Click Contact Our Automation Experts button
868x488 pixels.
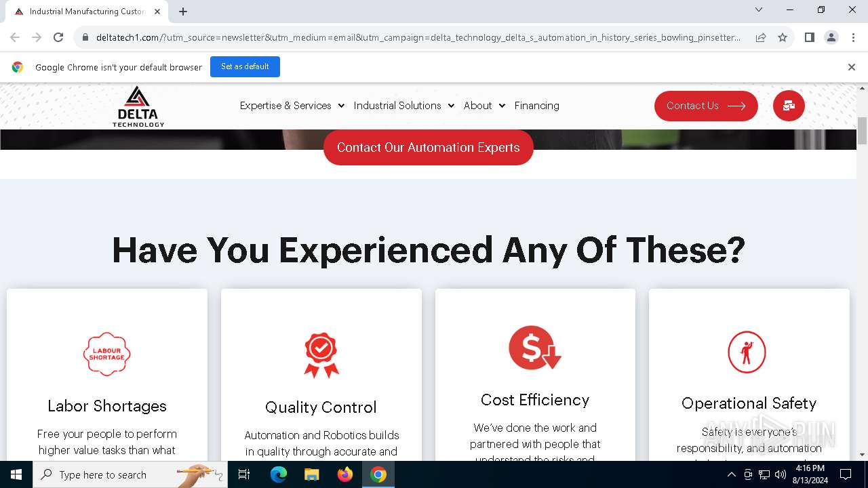point(429,148)
